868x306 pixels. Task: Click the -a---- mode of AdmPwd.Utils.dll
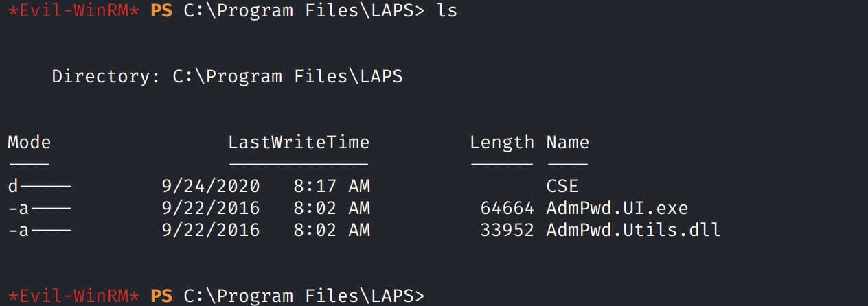pos(40,230)
